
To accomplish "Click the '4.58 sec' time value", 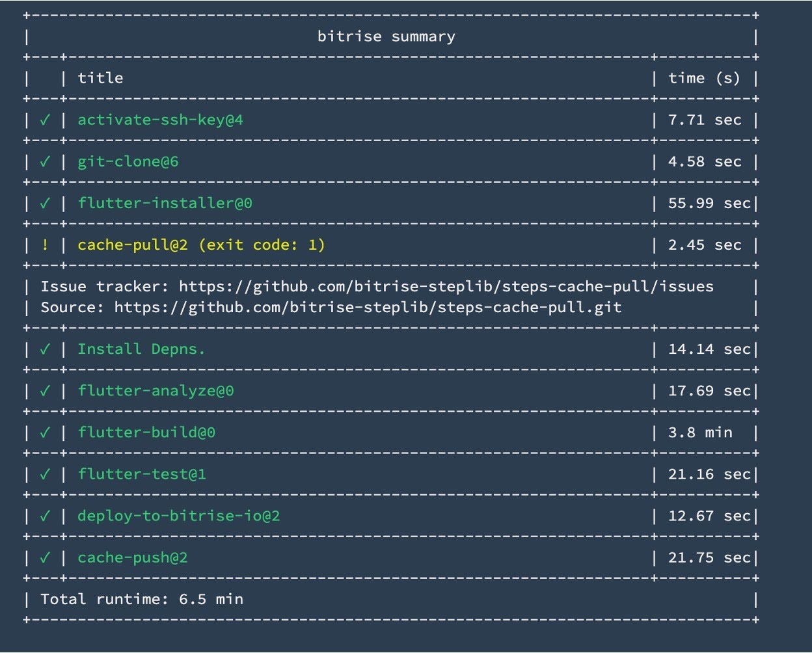I will tap(705, 162).
